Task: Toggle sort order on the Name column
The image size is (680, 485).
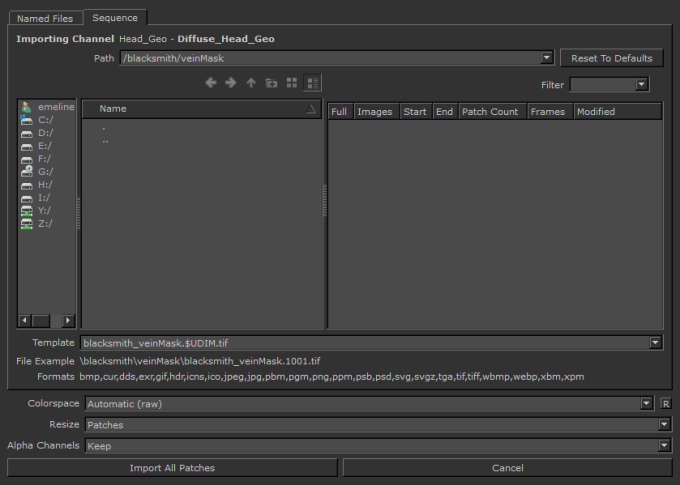Action: point(202,109)
